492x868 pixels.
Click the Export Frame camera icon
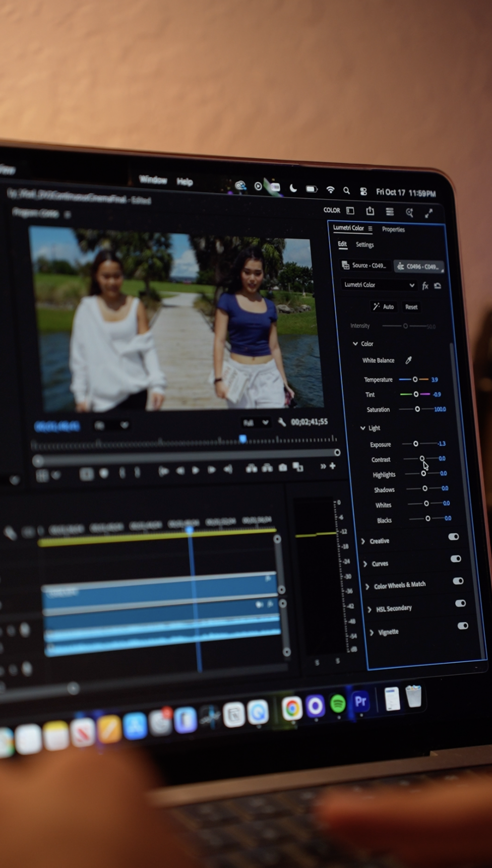point(283,468)
